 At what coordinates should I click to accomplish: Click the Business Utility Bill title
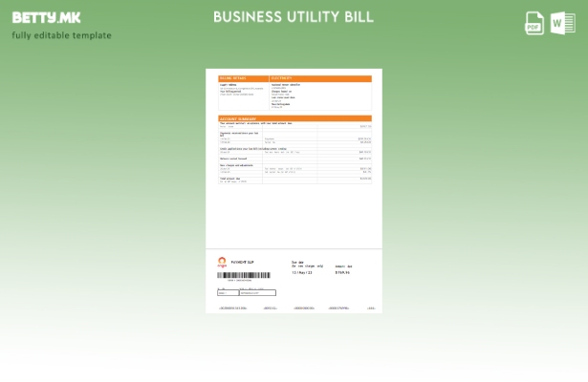pyautogui.click(x=294, y=17)
